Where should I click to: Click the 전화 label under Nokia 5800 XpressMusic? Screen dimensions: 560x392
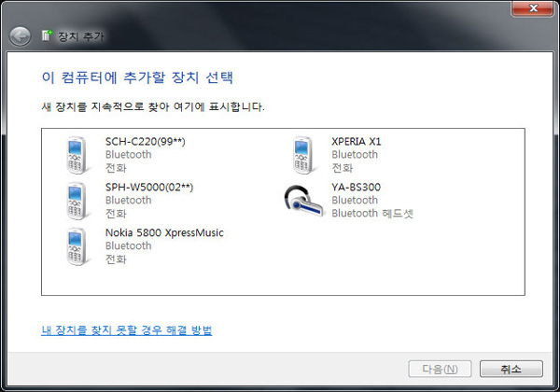116,259
